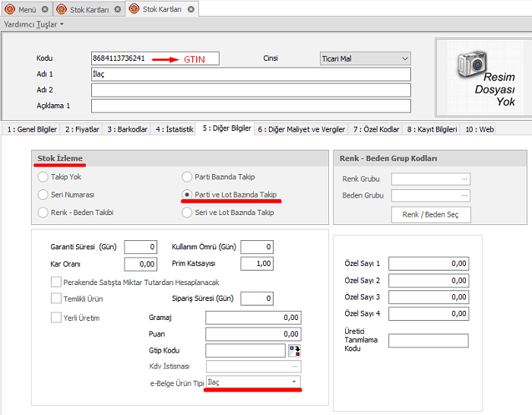Close the Menü tab with its X icon
The height and width of the screenshot is (415, 532).
point(44,9)
